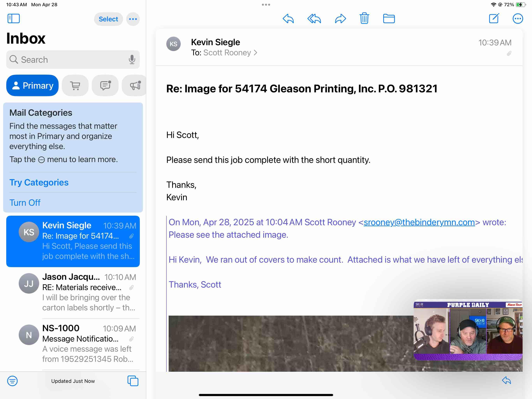Open the sidebar toggle icon
Viewport: 532px width, 399px height.
13,19
